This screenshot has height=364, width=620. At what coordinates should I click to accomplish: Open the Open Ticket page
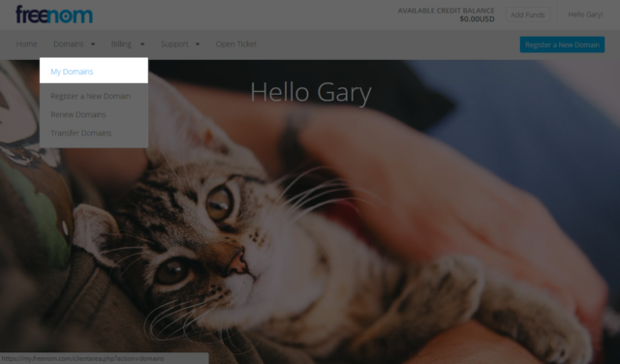236,44
